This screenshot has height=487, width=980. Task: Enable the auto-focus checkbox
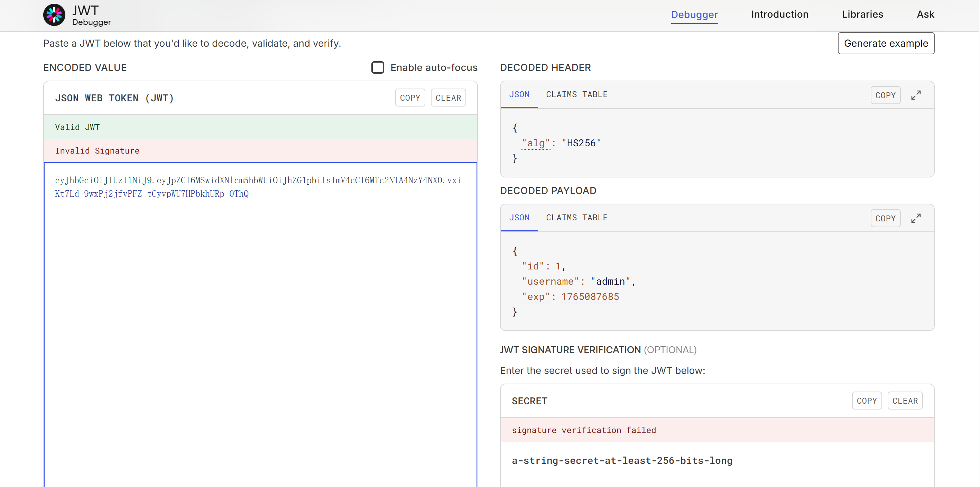pos(377,68)
